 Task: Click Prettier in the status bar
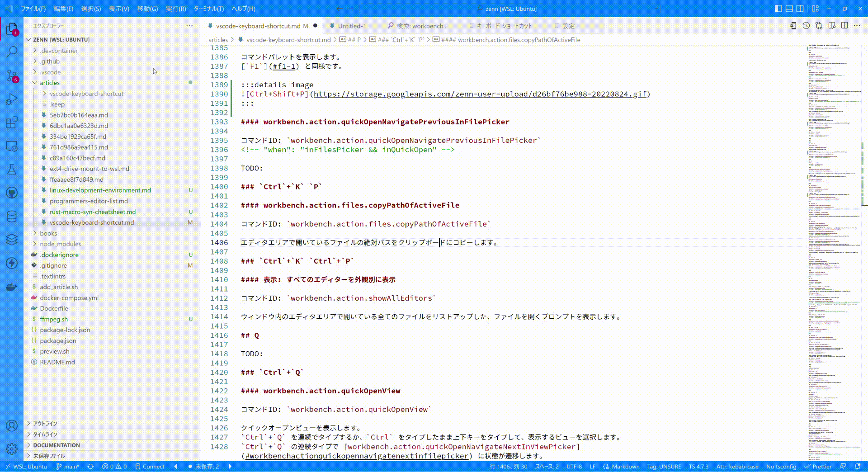click(818, 467)
